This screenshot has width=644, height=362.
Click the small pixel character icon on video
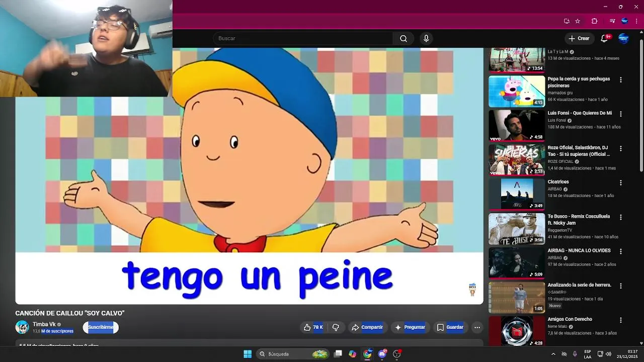[472, 289]
